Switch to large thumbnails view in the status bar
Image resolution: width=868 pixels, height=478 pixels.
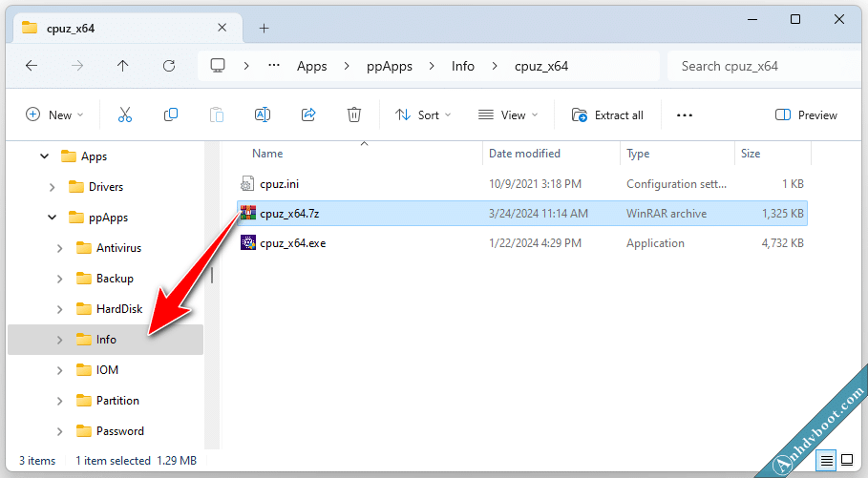[847, 460]
